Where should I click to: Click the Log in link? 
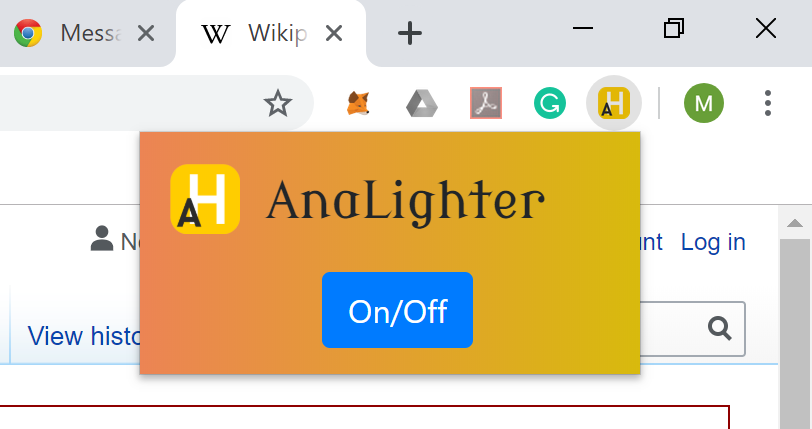pyautogui.click(x=713, y=242)
